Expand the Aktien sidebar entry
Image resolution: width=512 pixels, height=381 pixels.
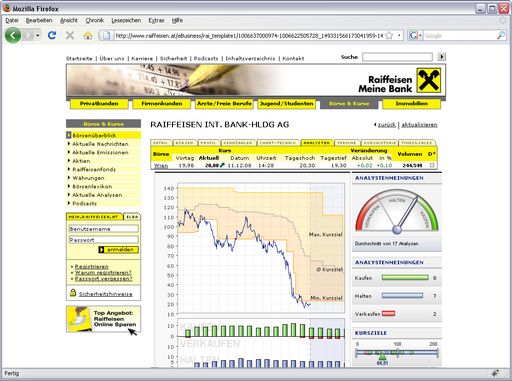(x=81, y=161)
